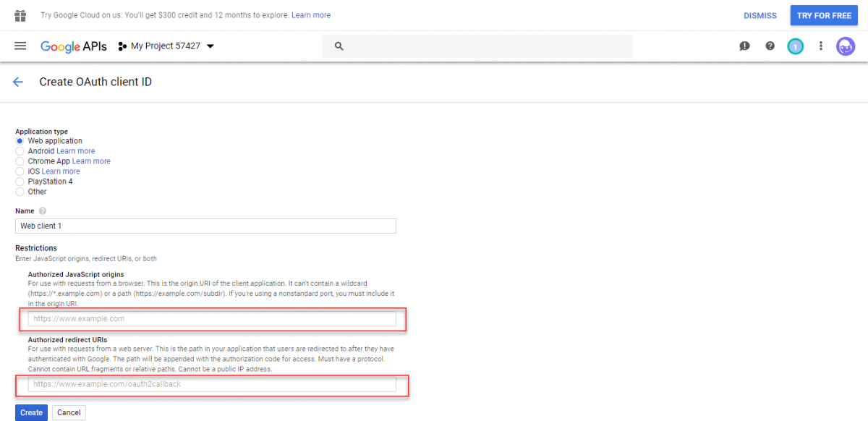Select Chrome App application type
This screenshot has width=868, height=421.
pyautogui.click(x=20, y=161)
